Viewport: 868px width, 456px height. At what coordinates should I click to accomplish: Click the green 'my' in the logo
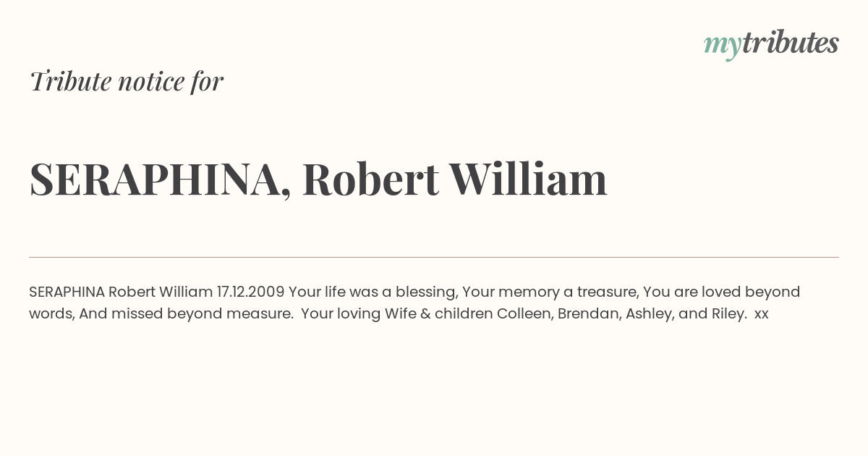click(723, 46)
